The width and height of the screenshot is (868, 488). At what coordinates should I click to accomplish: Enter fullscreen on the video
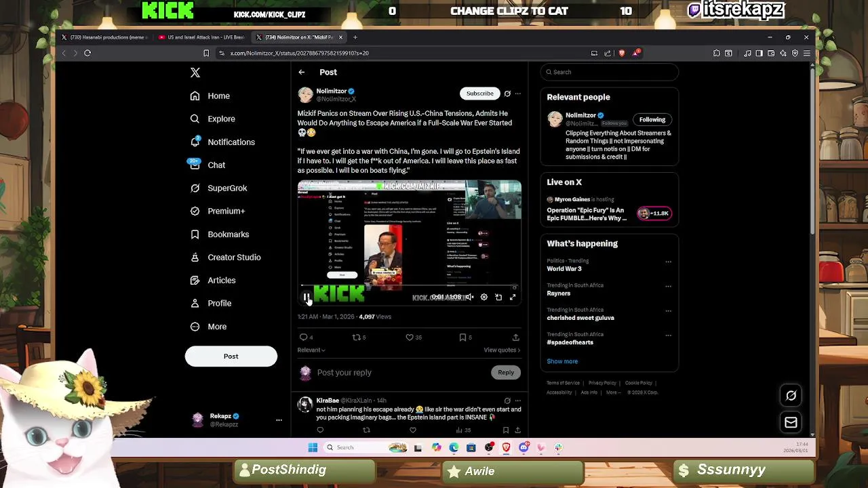[x=513, y=297]
